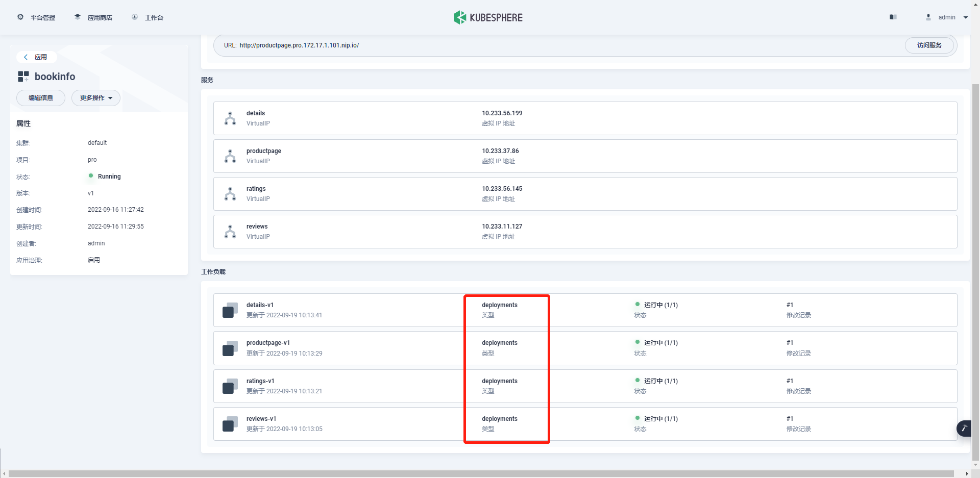Click the reviews service icon
980x478 pixels.
230,232
